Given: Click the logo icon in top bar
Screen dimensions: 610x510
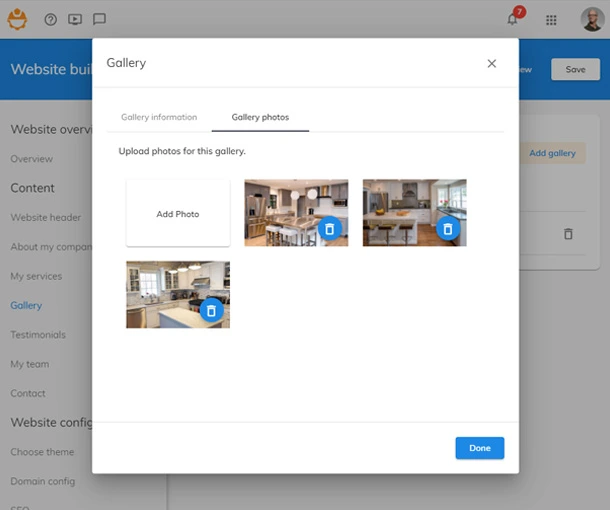Looking at the screenshot, I should click(18, 19).
